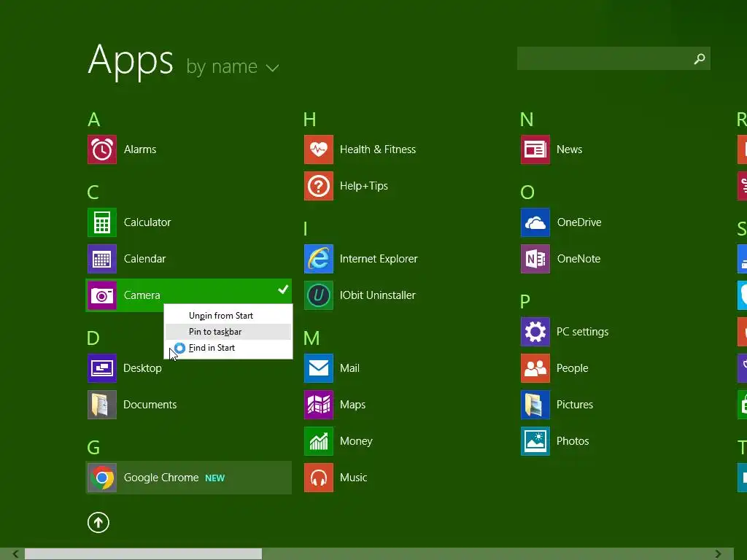The image size is (747, 560).
Task: Open the News app icon
Action: point(535,149)
